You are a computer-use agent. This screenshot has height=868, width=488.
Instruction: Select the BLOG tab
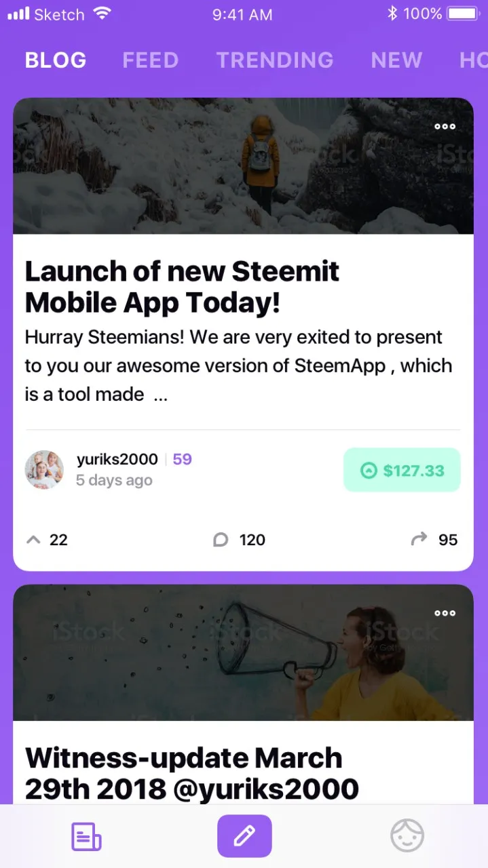coord(56,60)
